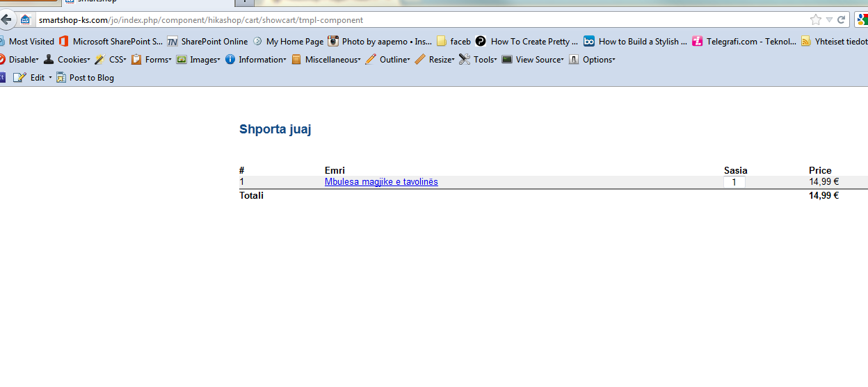This screenshot has height=387, width=868.
Task: Select the Price column header
Action: coord(820,170)
